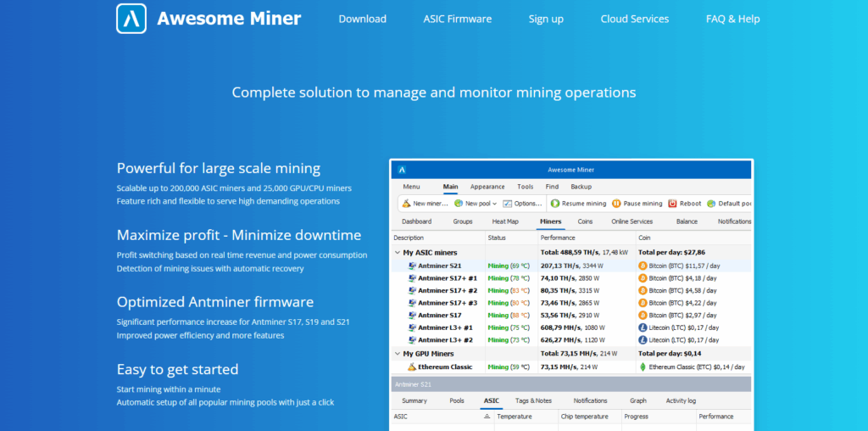
Task: Sort by the Status column header
Action: (497, 238)
